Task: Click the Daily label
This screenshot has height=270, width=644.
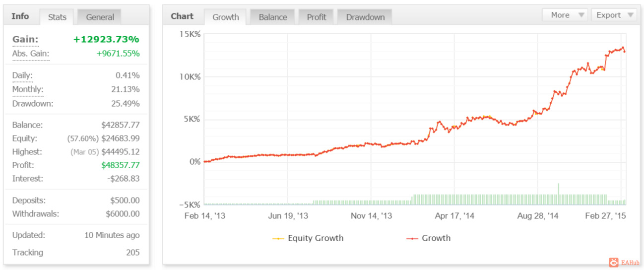Action: 22,75
